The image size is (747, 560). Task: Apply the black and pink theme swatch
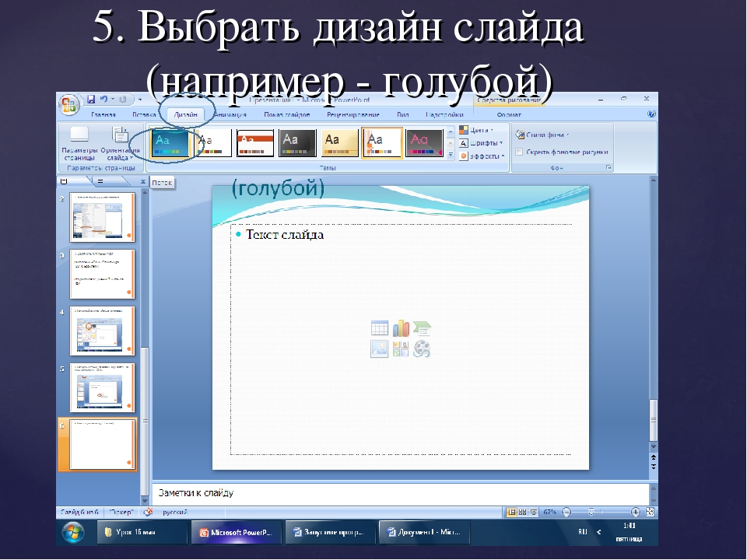coord(425,143)
